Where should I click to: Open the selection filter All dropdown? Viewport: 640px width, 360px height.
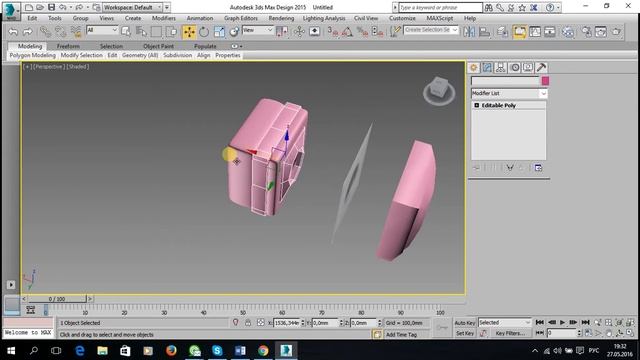(102, 30)
